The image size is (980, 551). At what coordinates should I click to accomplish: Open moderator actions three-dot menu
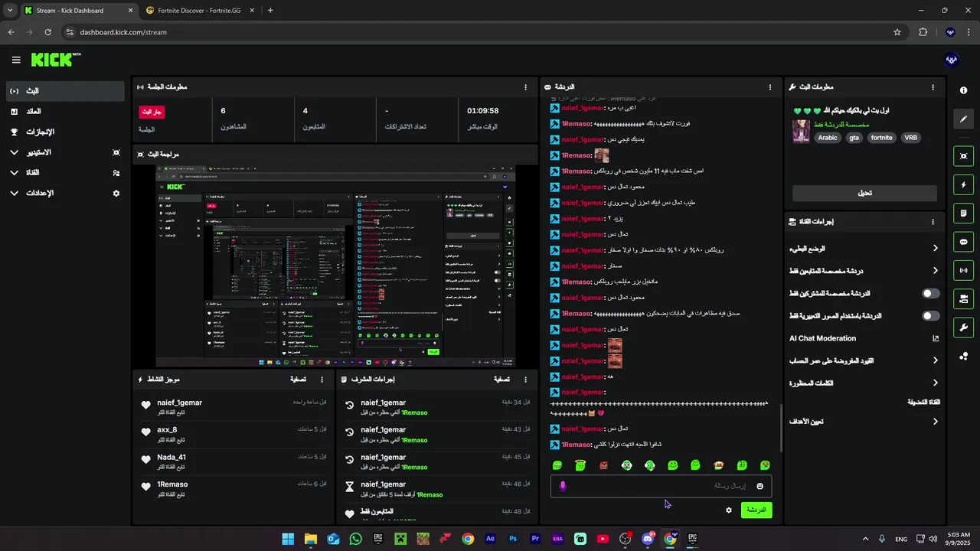click(525, 379)
